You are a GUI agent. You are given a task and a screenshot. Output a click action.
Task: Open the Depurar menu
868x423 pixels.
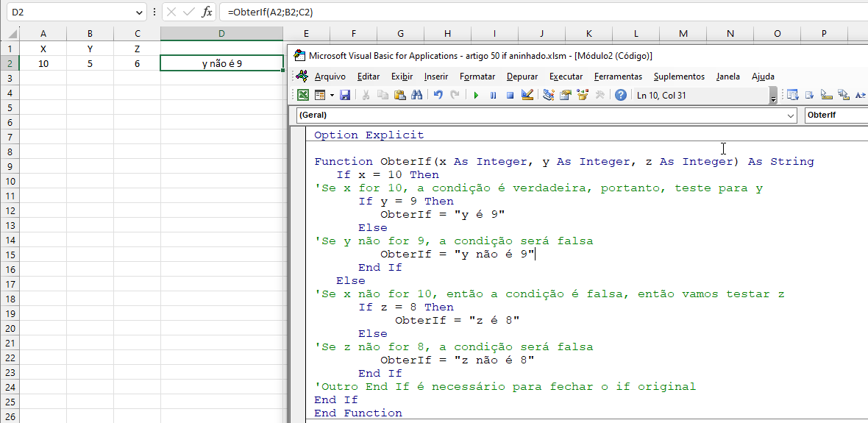[522, 77]
